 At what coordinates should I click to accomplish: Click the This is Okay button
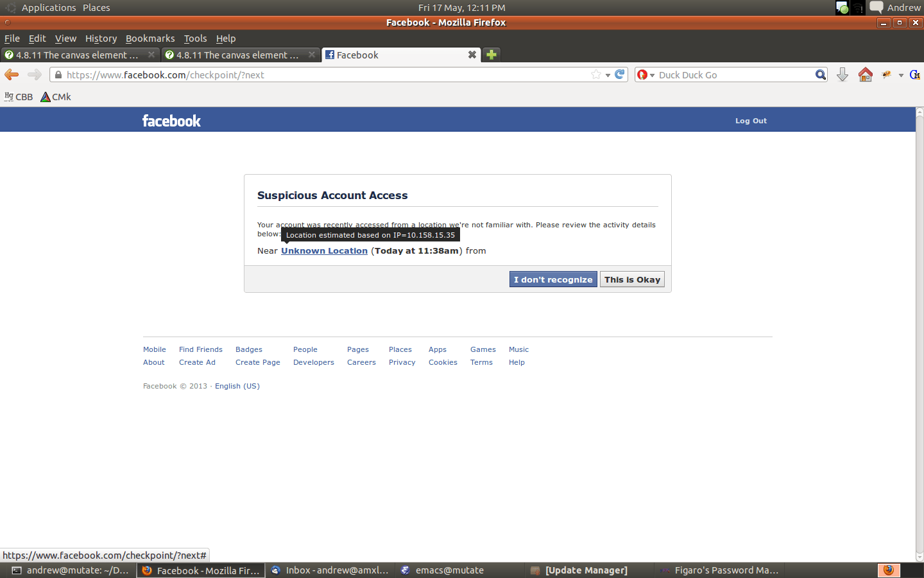click(632, 279)
